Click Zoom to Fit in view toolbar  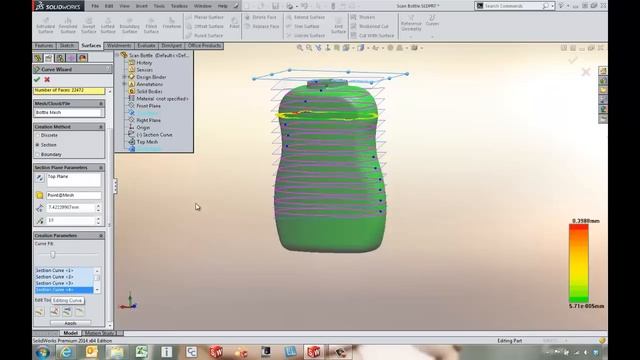[x=300, y=48]
